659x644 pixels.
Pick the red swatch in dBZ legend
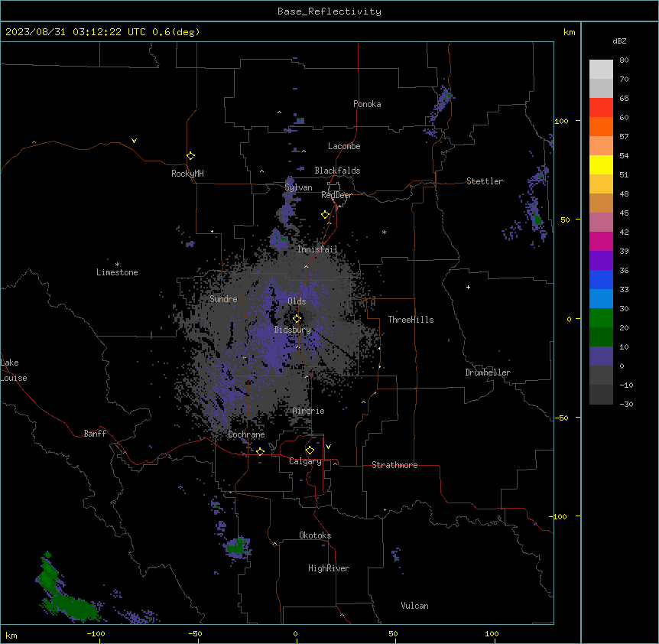601,107
